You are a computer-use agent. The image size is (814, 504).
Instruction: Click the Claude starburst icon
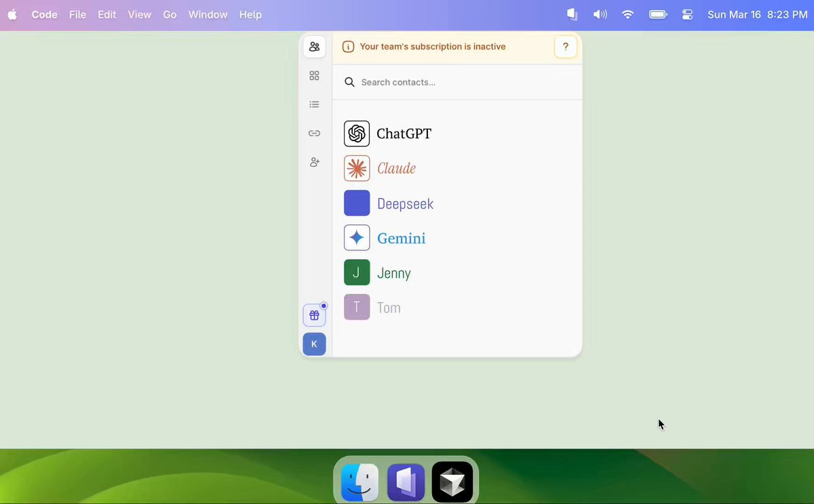pyautogui.click(x=357, y=168)
